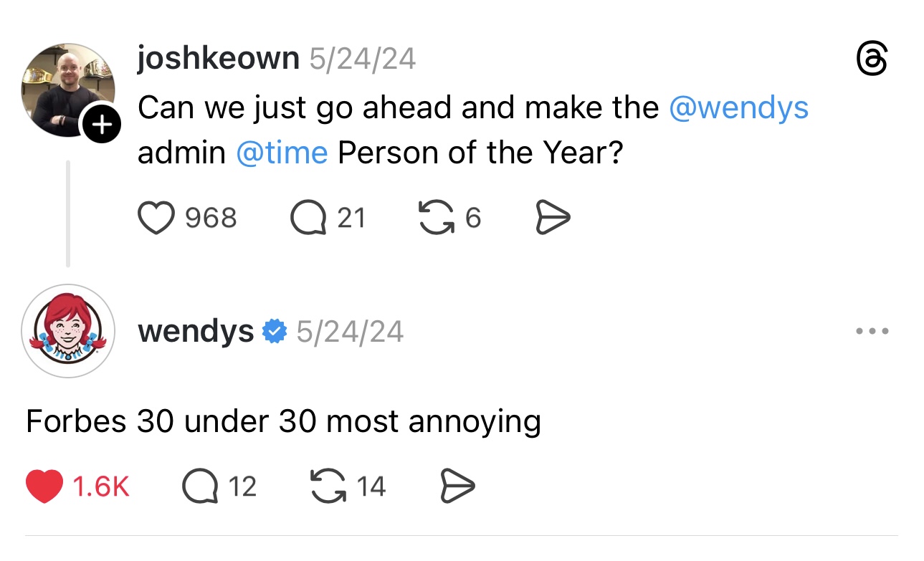Share joshkeown's post via the send icon
The image size is (924, 561).
(x=553, y=218)
